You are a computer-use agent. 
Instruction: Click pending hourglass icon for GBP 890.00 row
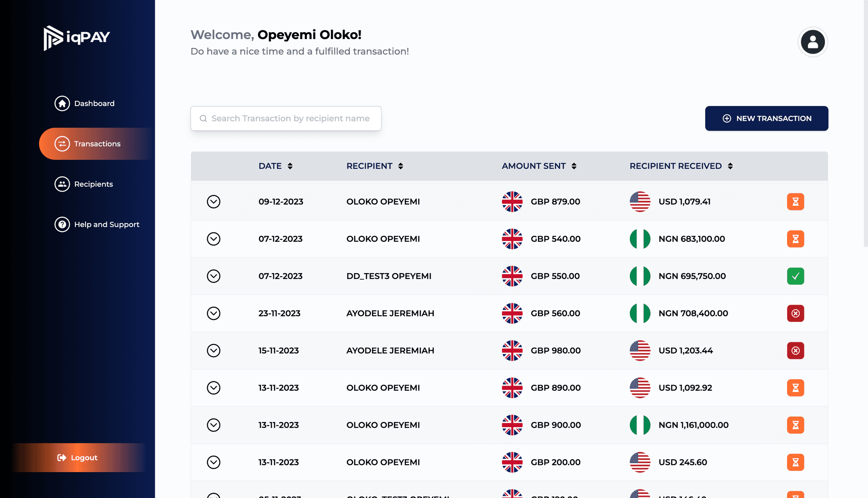[x=796, y=388]
